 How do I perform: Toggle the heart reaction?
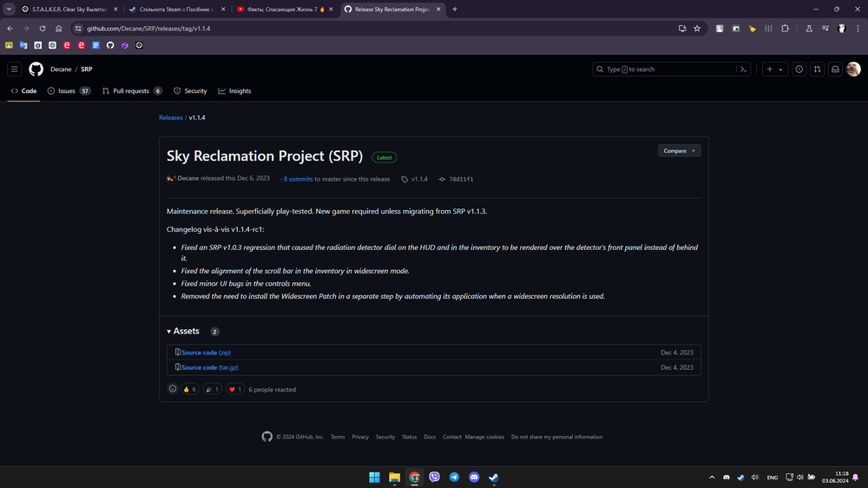(x=234, y=389)
